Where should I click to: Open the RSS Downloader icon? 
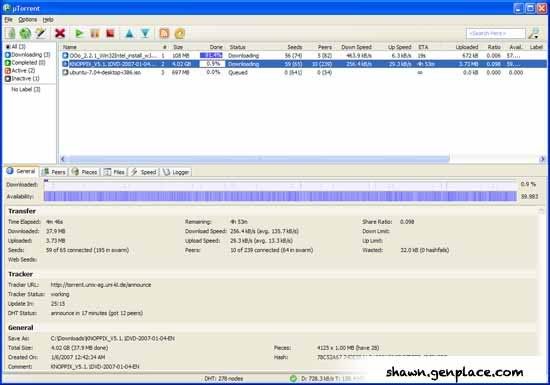coord(164,33)
